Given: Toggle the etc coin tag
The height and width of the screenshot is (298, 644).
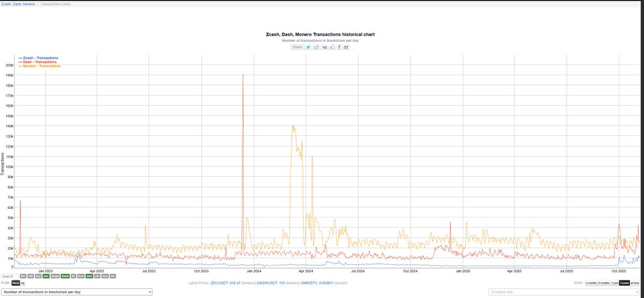Looking at the screenshot, I should [97, 276].
